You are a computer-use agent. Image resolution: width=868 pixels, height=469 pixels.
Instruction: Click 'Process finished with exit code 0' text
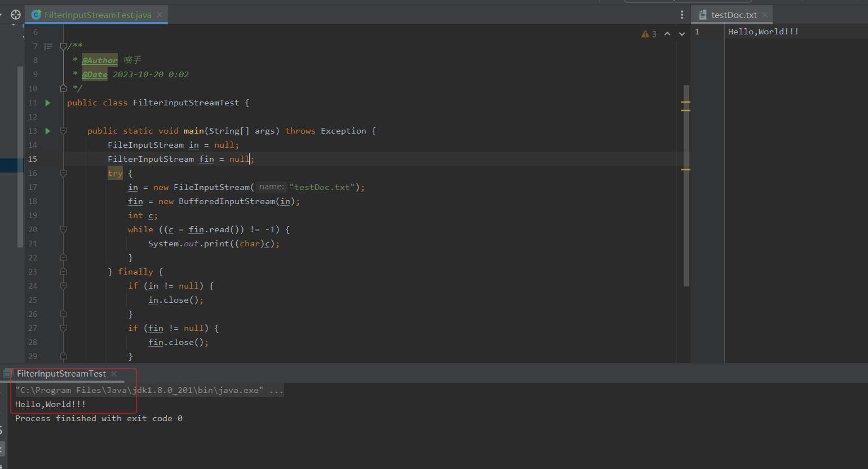click(99, 418)
